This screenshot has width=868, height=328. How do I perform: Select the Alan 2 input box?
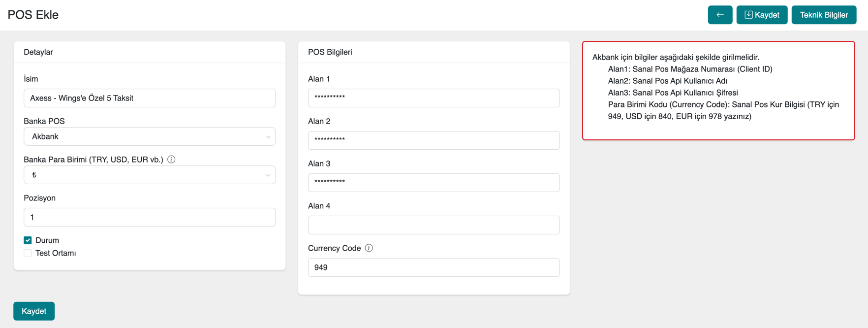point(434,140)
